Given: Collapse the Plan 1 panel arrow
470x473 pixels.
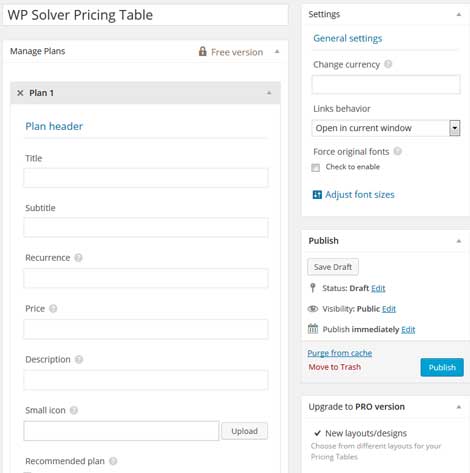Looking at the screenshot, I should click(269, 93).
